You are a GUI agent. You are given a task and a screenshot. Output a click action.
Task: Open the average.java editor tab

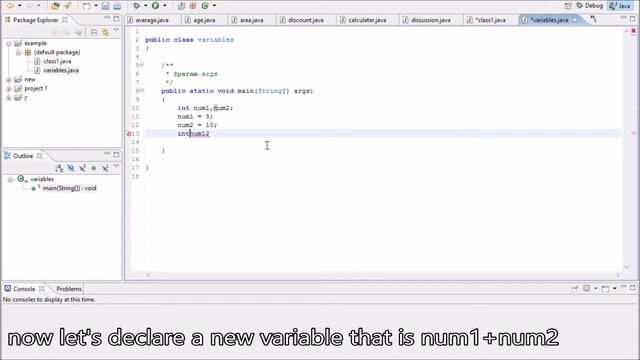[x=152, y=20]
